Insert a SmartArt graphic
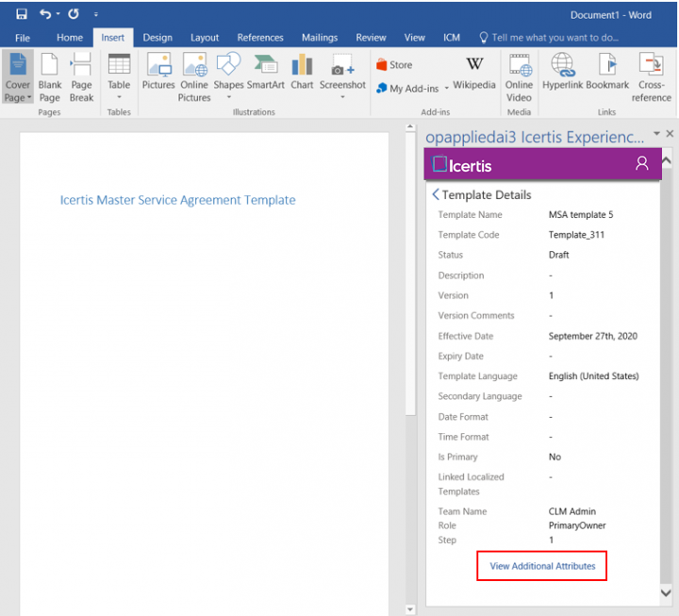The height and width of the screenshot is (616, 679). coord(266,72)
